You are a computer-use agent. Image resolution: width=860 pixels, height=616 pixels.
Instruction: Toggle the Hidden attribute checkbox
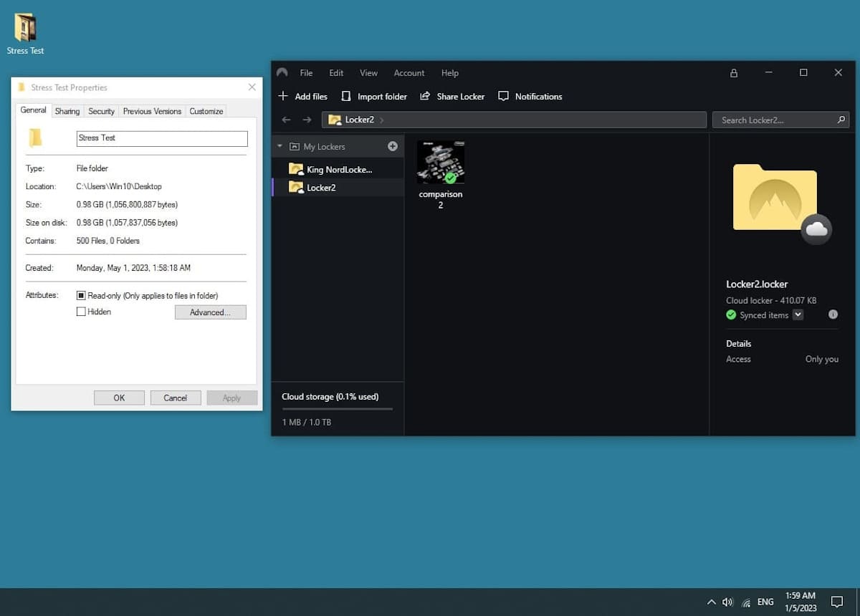coord(81,312)
